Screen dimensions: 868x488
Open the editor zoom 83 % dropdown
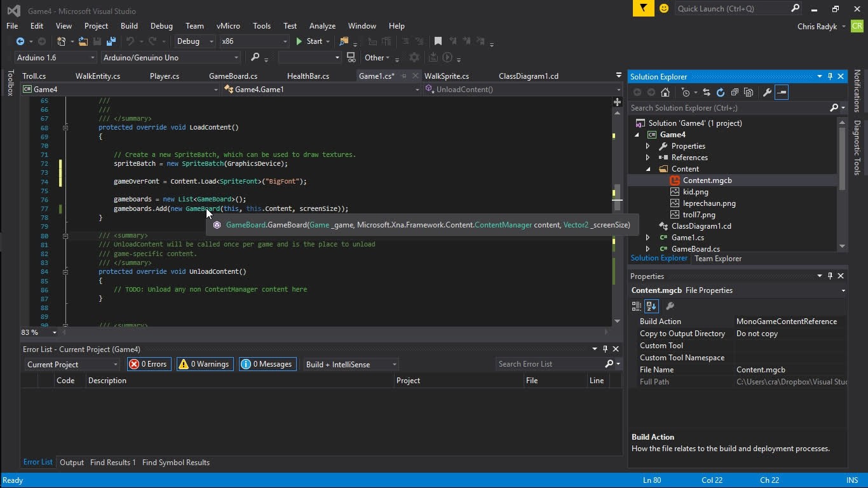coord(54,332)
